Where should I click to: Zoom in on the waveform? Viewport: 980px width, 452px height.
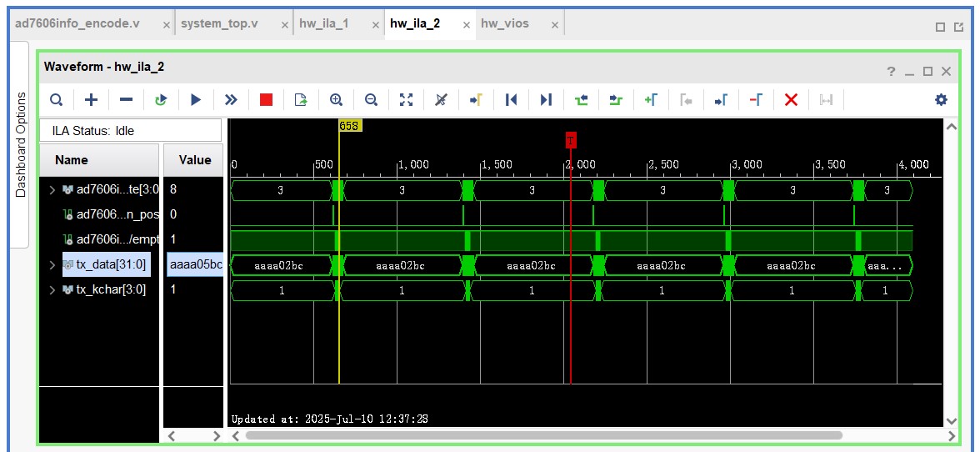[x=337, y=99]
